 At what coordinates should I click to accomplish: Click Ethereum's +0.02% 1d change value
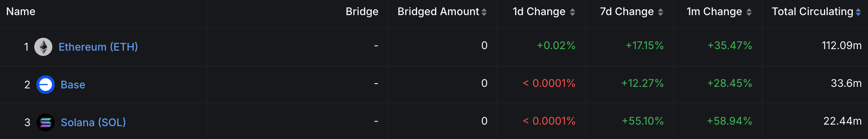(556, 46)
